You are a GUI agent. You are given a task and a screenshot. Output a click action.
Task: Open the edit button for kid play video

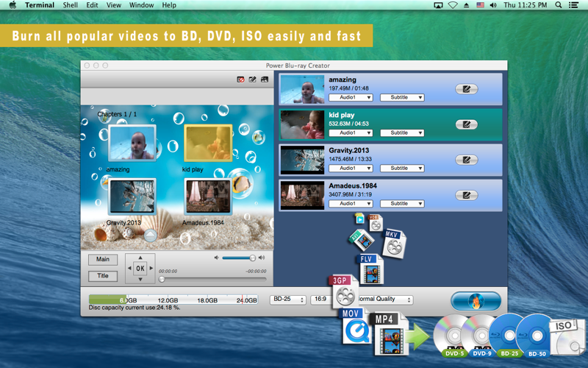click(467, 124)
